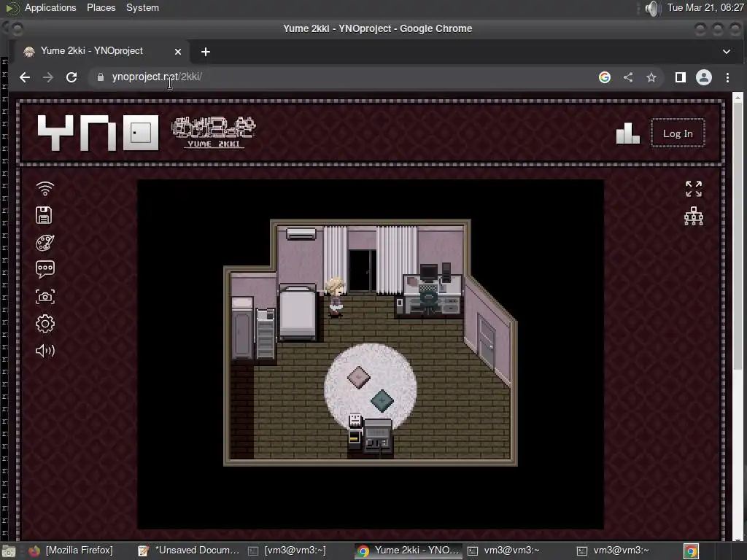Image resolution: width=747 pixels, height=560 pixels.
Task: Open the world map tree icon
Action: [694, 216]
